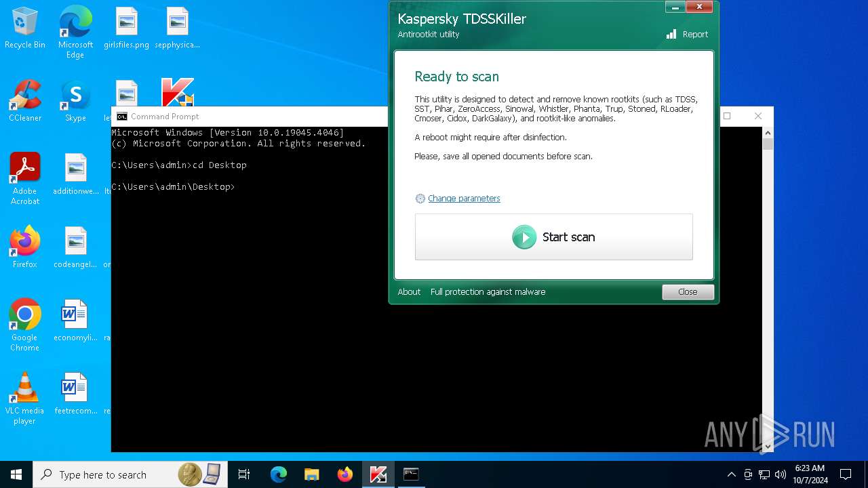Open File Explorer from the taskbar
The image size is (868, 488).
[311, 474]
